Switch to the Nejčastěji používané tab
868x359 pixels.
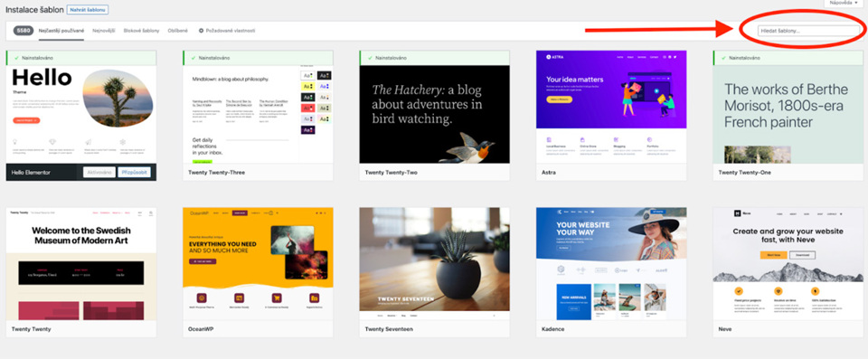(x=61, y=31)
